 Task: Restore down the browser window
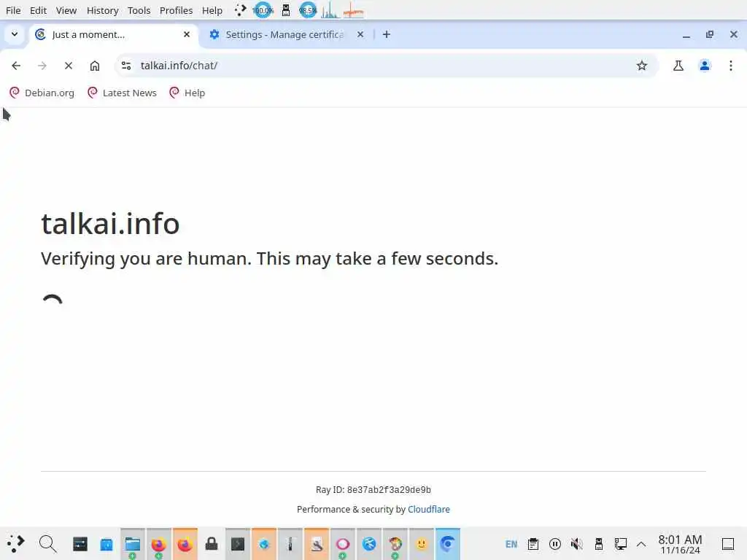pos(709,34)
